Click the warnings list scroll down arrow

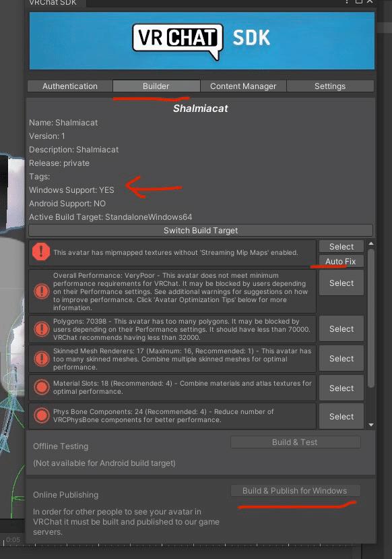371,425
